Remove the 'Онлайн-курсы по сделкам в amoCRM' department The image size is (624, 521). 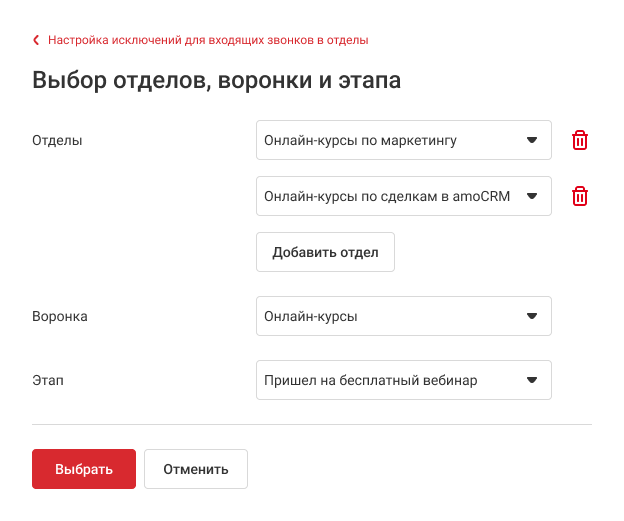click(x=579, y=196)
